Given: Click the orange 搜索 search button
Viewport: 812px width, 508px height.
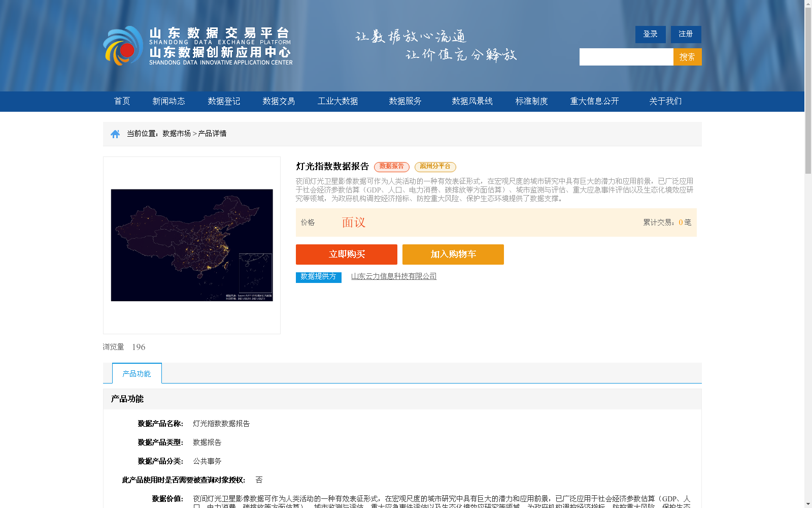Looking at the screenshot, I should coord(687,57).
